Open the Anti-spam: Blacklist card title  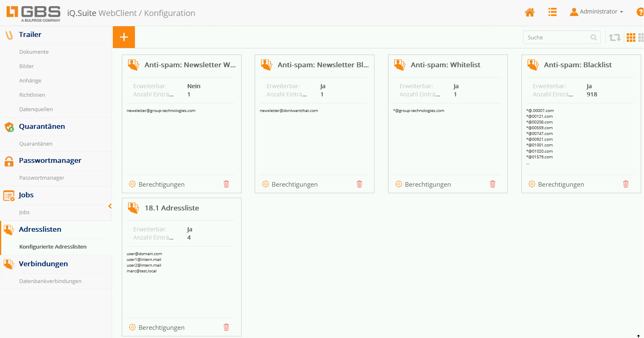(x=578, y=65)
